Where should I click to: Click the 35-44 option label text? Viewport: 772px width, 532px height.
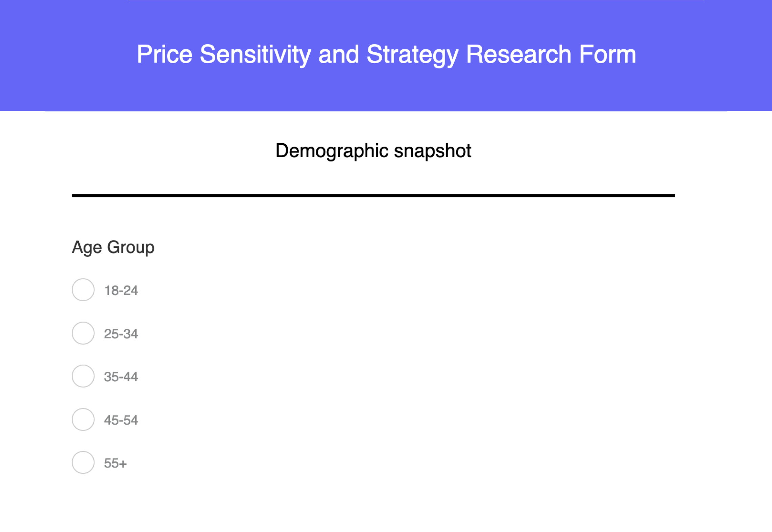point(121,377)
